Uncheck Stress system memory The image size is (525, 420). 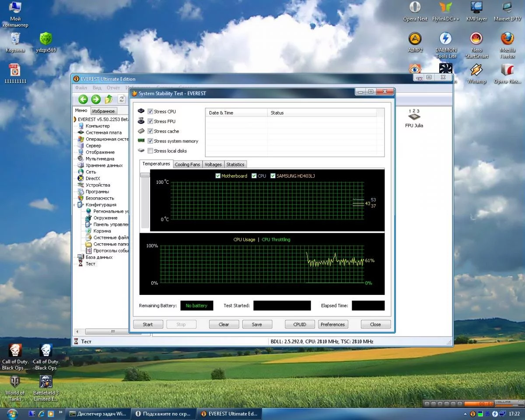[150, 141]
